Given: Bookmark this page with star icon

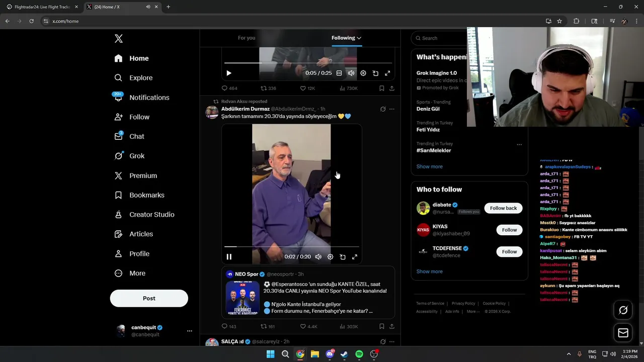Looking at the screenshot, I should coord(559,21).
